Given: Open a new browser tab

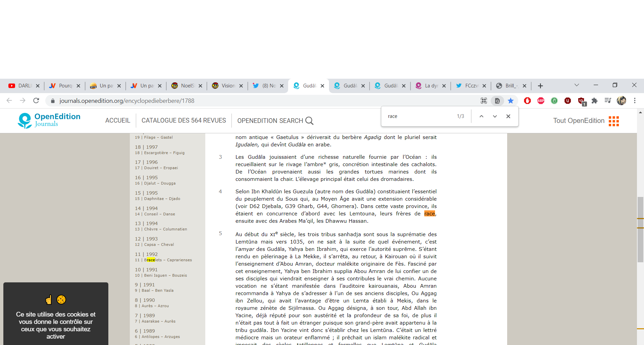Looking at the screenshot, I should point(540,86).
